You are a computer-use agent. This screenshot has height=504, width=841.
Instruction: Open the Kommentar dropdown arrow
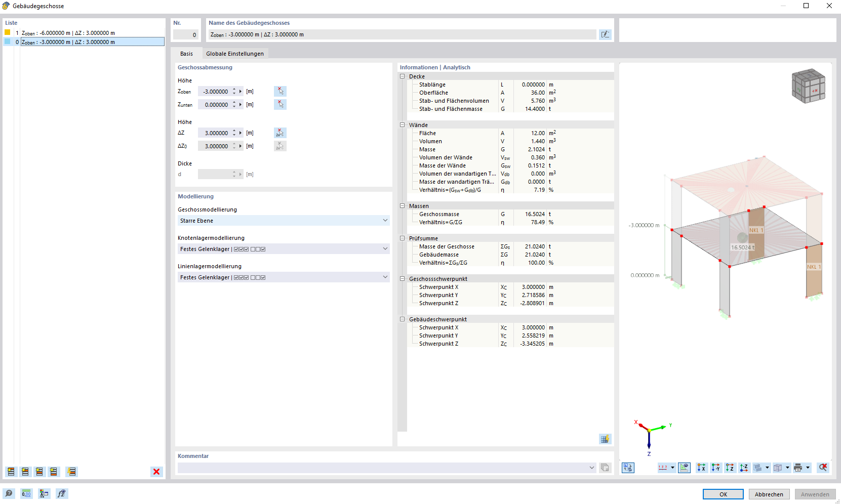point(592,468)
